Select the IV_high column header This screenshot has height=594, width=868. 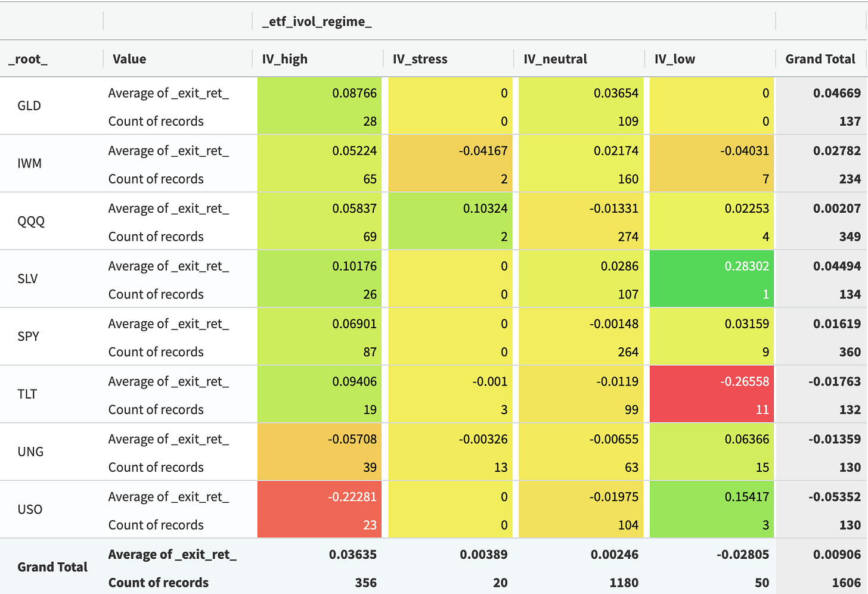(x=285, y=59)
